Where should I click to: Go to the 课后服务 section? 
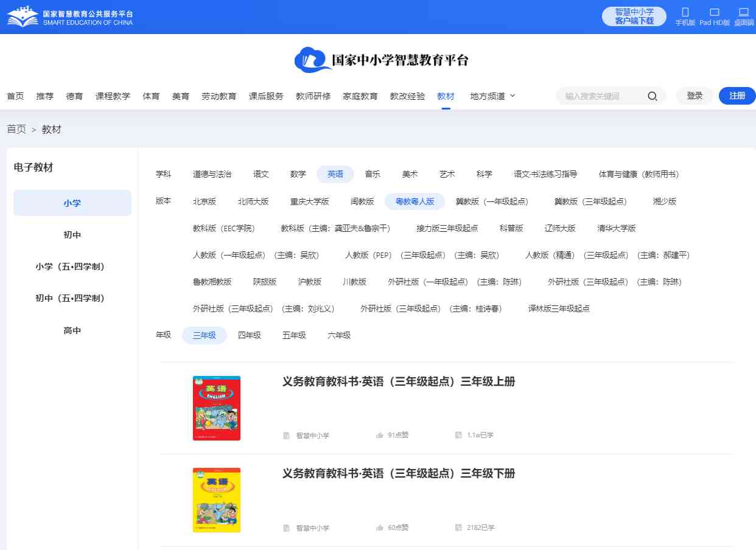click(x=266, y=96)
